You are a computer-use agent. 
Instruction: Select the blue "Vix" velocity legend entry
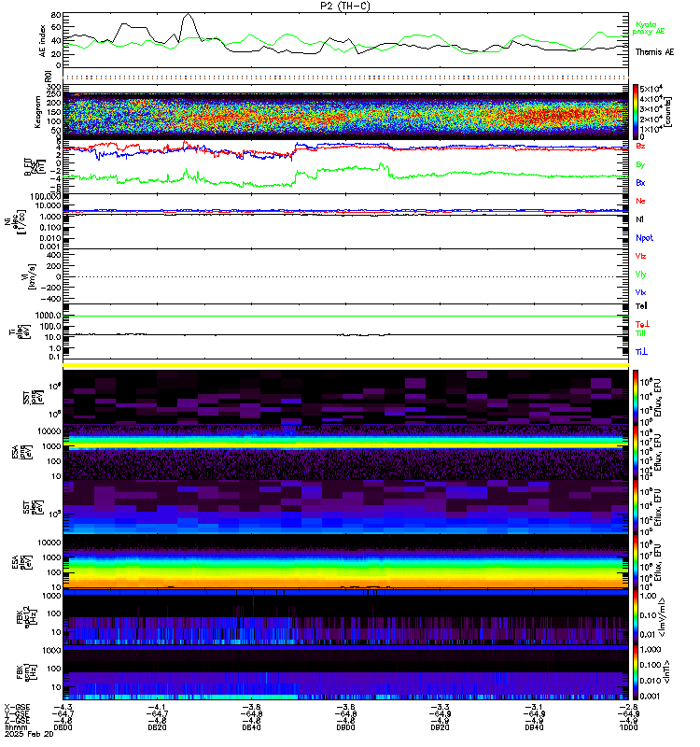640,292
